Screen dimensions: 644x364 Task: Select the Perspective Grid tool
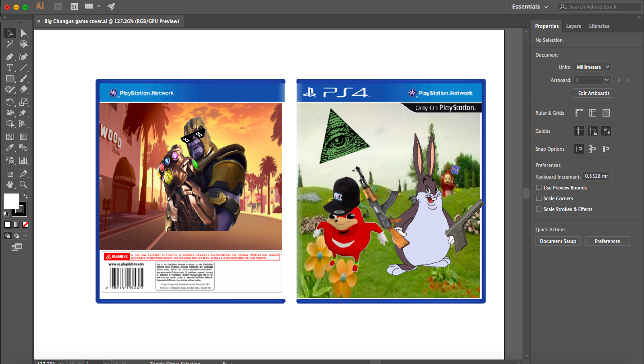23,124
